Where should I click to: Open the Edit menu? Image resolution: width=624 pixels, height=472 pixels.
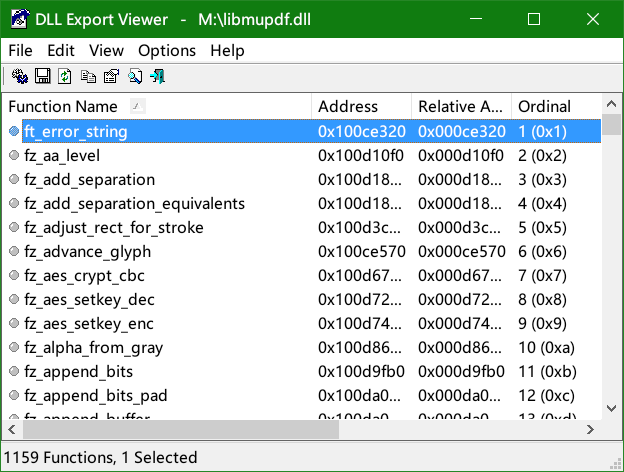coord(61,51)
